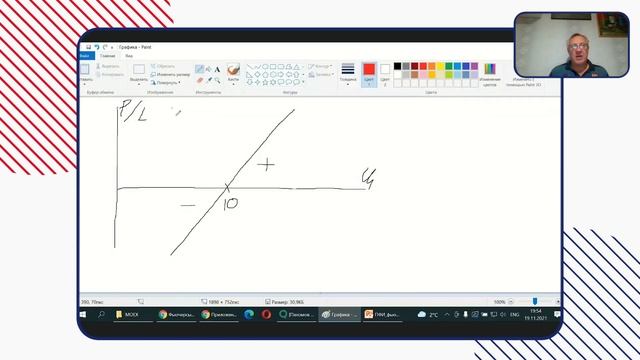Viewport: 640px width, 360px height.
Task: Switch to the PowerPoint taskbar window
Action: coord(382,315)
